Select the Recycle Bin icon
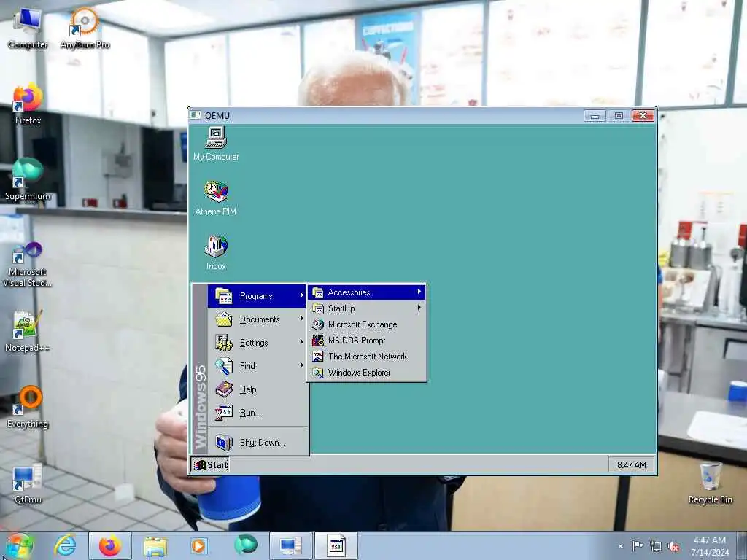Image resolution: width=747 pixels, height=560 pixels. coord(711,483)
